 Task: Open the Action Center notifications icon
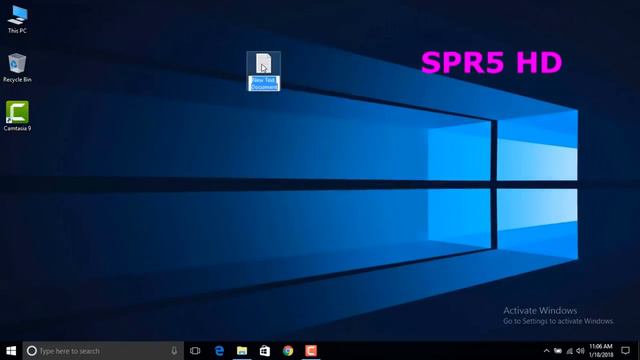coord(625,351)
